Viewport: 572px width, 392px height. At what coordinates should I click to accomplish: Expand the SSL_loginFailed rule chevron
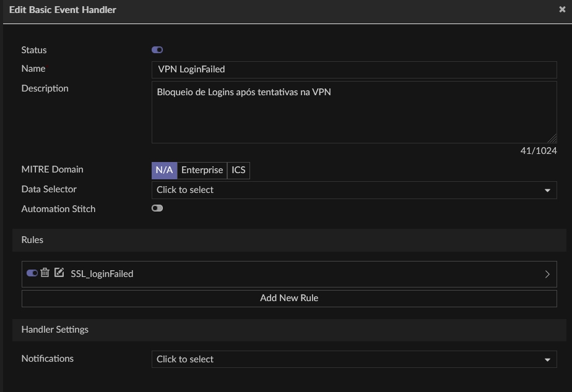click(x=547, y=274)
